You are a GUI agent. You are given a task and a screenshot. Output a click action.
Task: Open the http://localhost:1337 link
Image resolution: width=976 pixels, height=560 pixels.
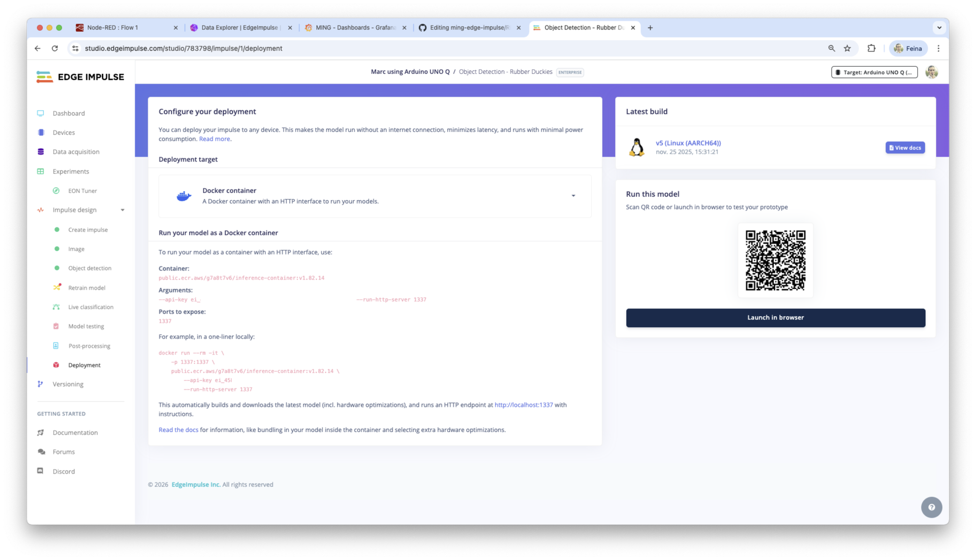(523, 405)
